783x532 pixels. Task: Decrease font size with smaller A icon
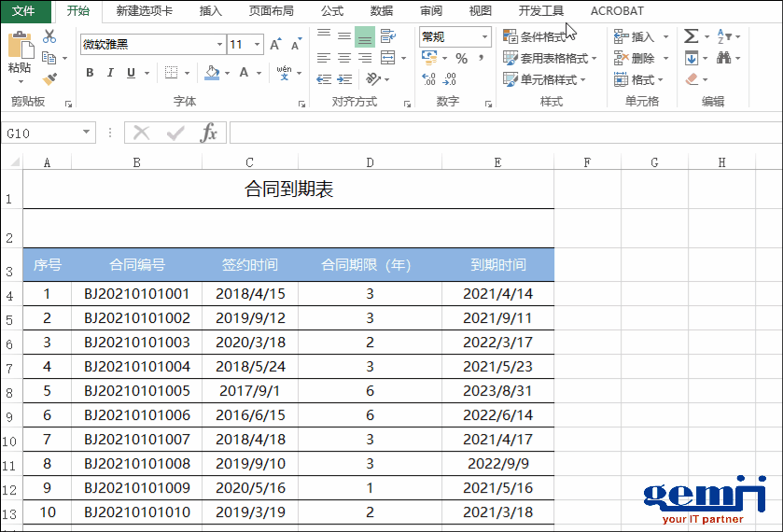tap(296, 44)
